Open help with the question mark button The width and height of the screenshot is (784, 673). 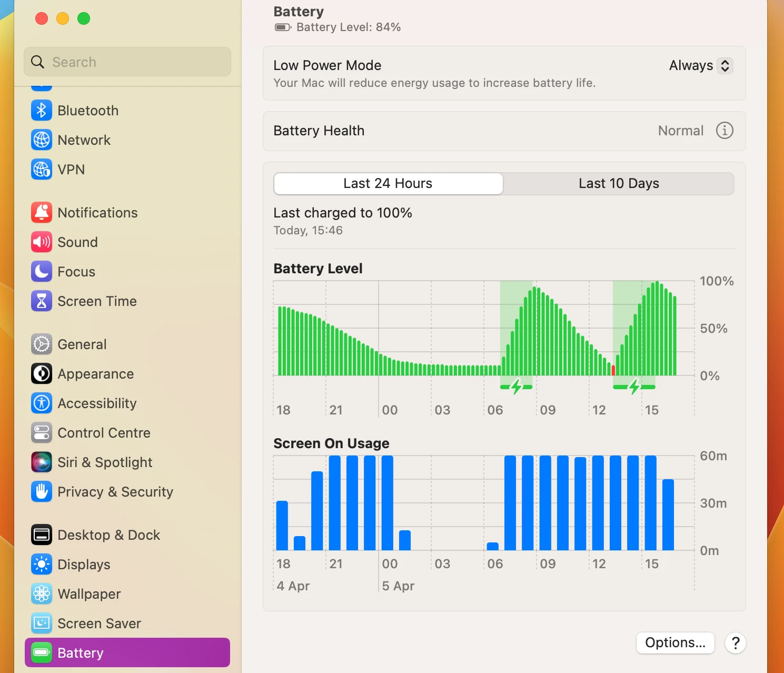(x=735, y=642)
